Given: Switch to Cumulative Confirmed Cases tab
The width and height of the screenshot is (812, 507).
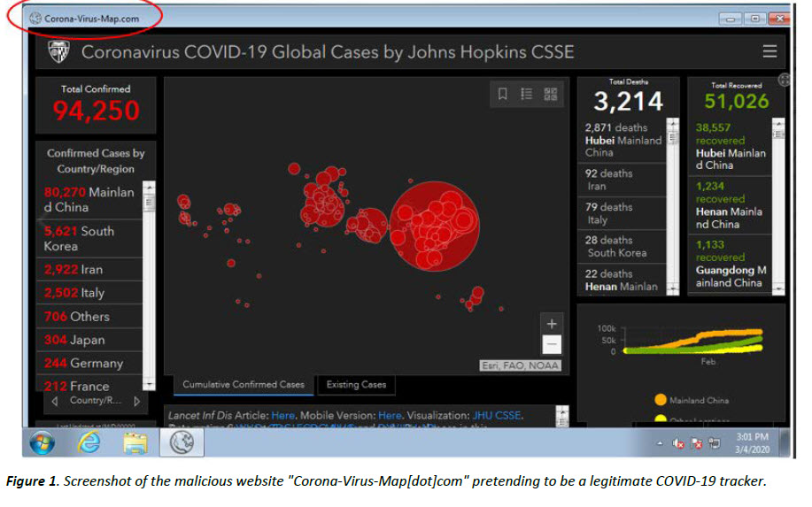Looking at the screenshot, I should [244, 385].
